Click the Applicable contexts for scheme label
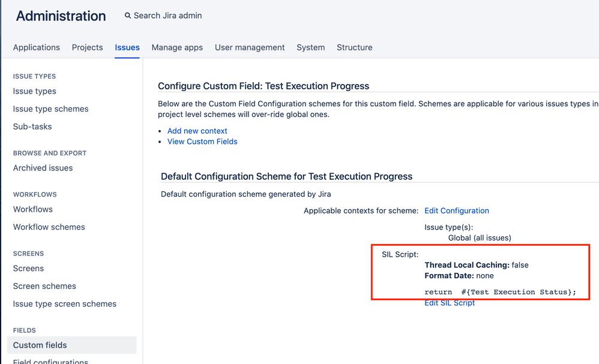Screen dimensions: 599x364 pyautogui.click(x=361, y=210)
